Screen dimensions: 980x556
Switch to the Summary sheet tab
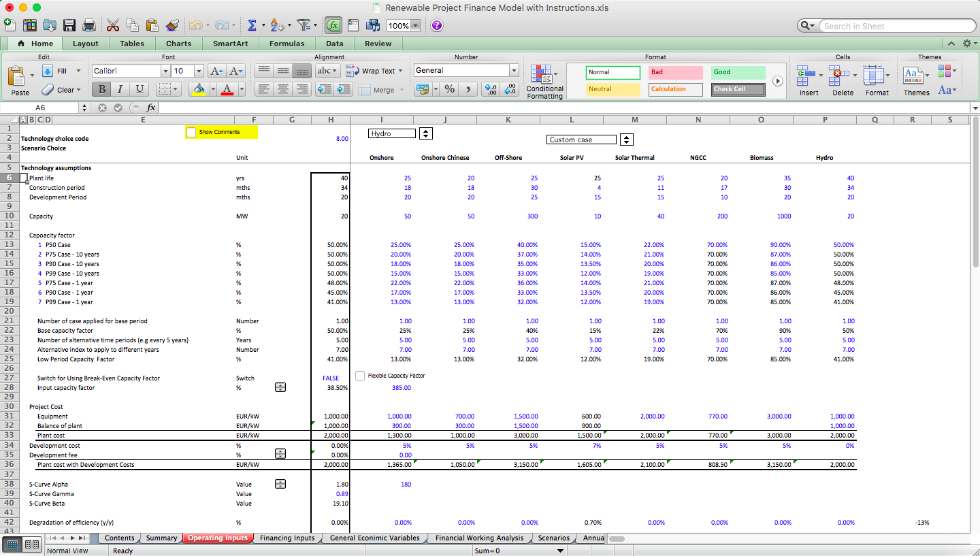point(161,538)
